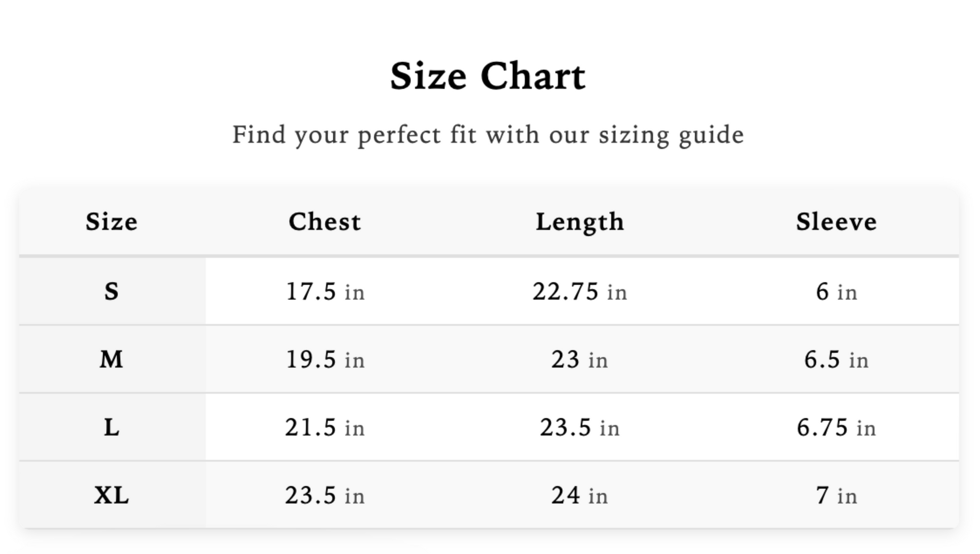Click the 6.75 in sleeve cell

836,427
